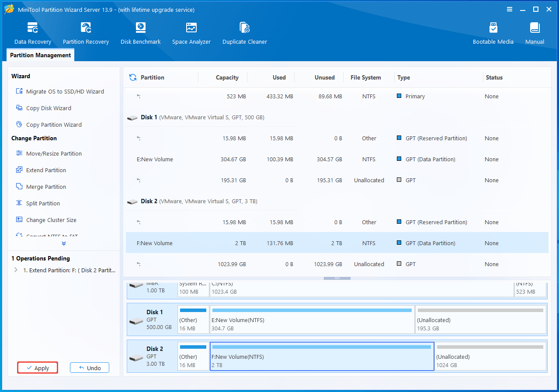Select Disk 1 (Other) 16 MB block
This screenshot has height=392, width=559.
point(193,319)
